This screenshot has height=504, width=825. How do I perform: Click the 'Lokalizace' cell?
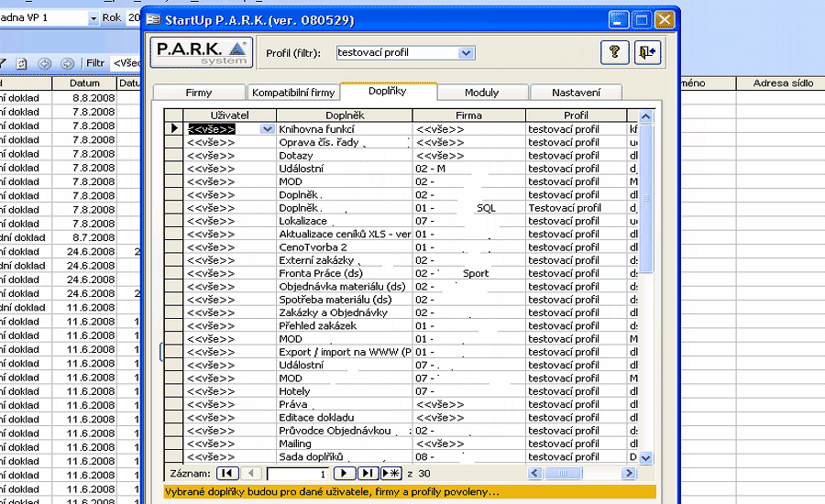345,221
